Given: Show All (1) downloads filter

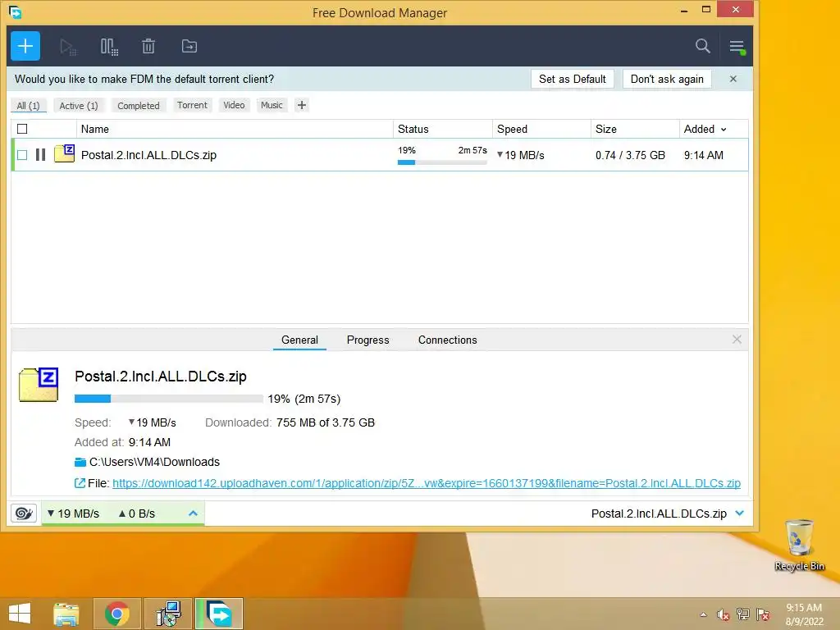Looking at the screenshot, I should click(29, 106).
